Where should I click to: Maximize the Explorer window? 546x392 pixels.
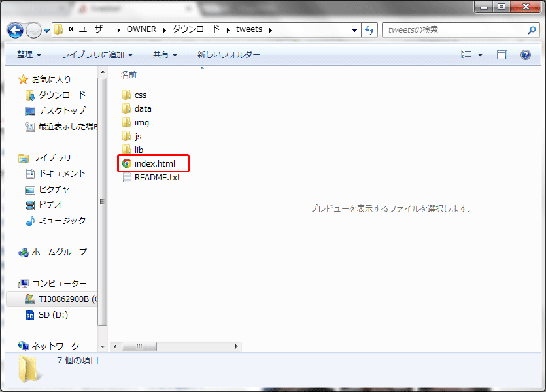[502, 7]
